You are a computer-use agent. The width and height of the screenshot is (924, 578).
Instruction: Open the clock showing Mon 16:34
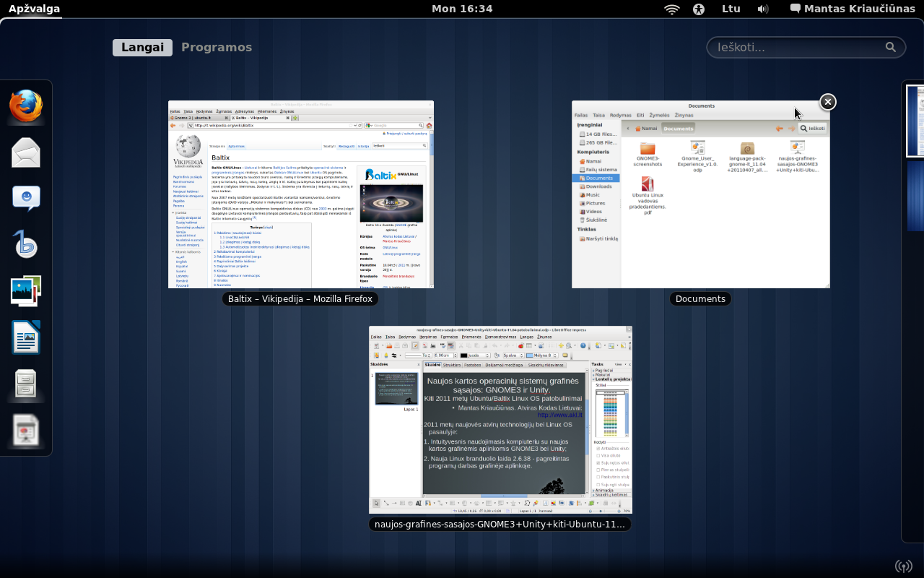coord(462,9)
